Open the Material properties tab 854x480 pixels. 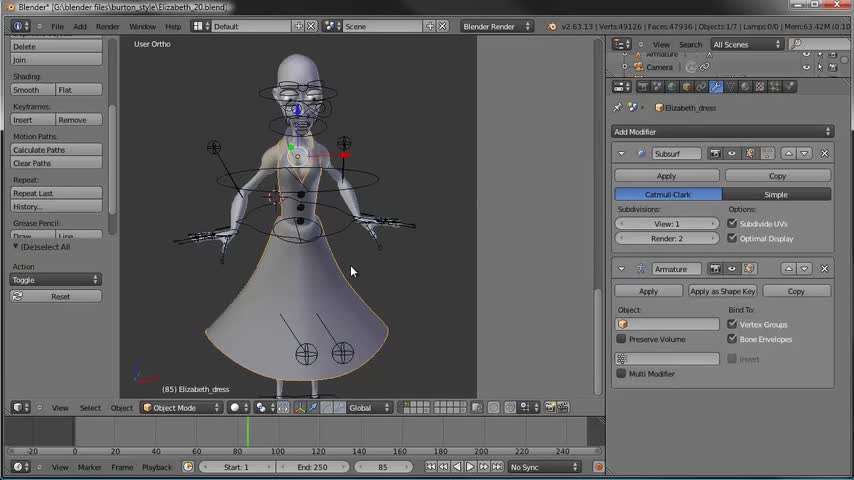click(745, 88)
